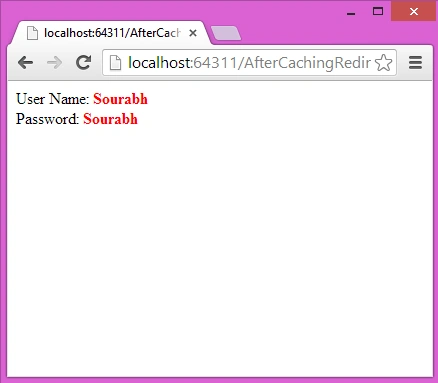The image size is (438, 383).
Task: Focus the address bar URL field
Action: pyautogui.click(x=249, y=63)
